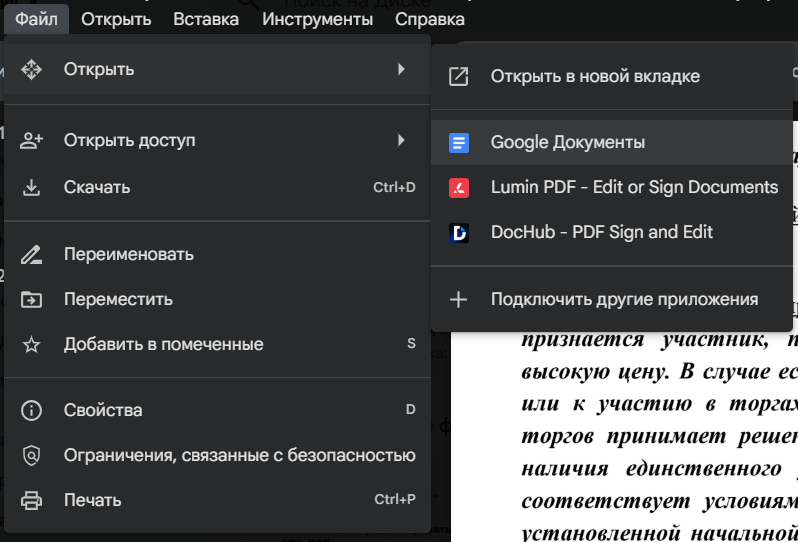Viewport: 798px width, 542px height.
Task: Click document text 'наличия единственного'
Action: pos(651,468)
